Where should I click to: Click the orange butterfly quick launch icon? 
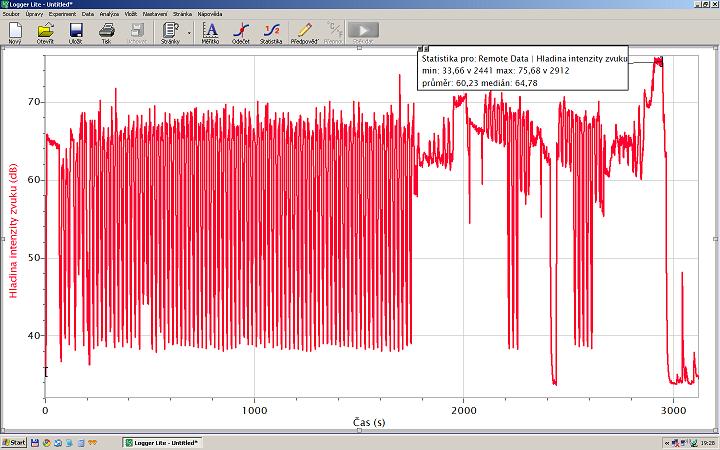[92, 443]
